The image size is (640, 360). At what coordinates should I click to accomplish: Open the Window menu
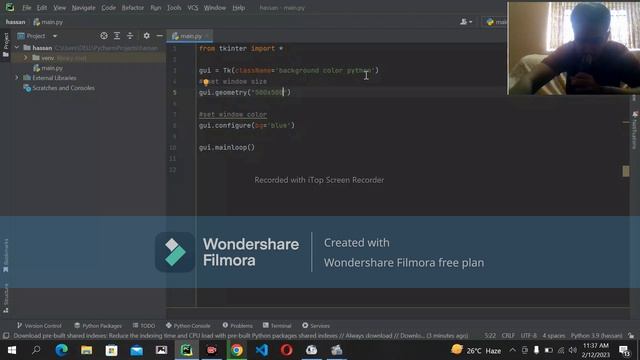coord(215,8)
